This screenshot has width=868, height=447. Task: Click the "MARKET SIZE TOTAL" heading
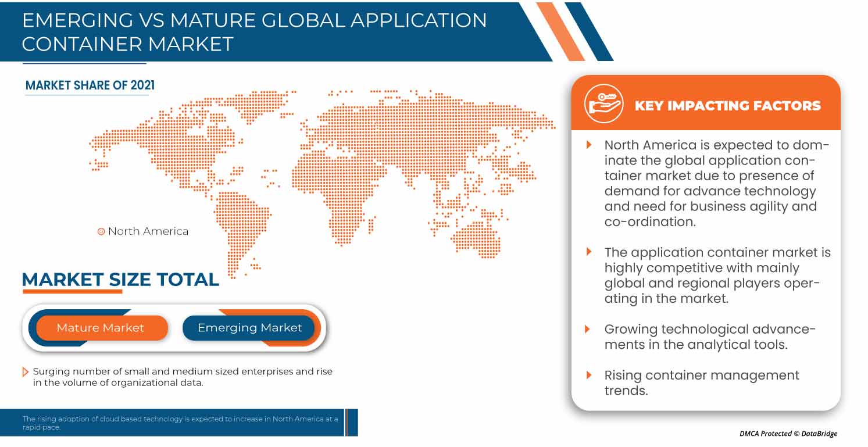pos(120,280)
